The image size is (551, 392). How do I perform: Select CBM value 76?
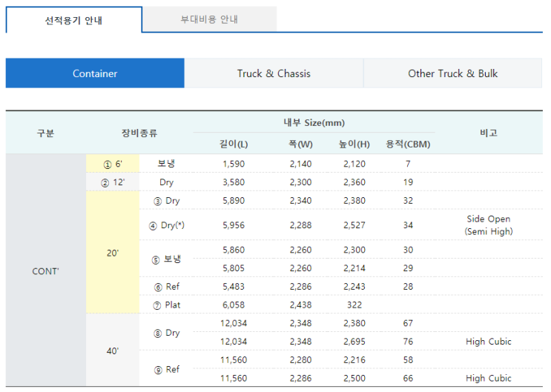click(x=408, y=342)
